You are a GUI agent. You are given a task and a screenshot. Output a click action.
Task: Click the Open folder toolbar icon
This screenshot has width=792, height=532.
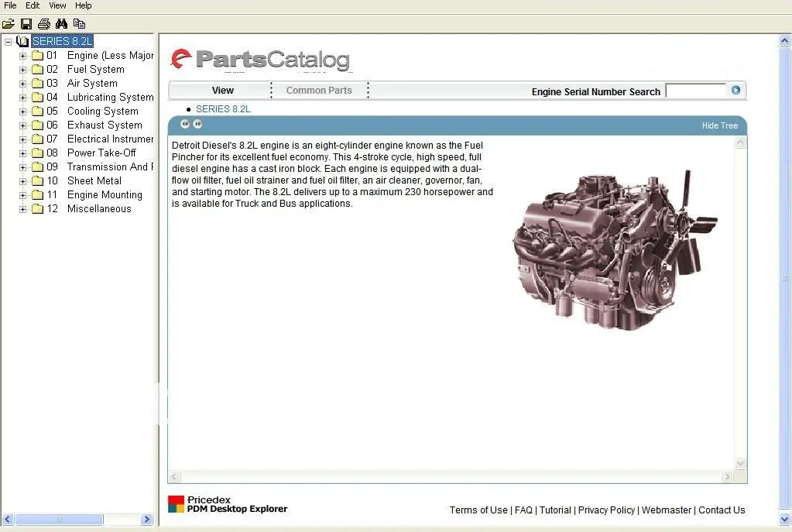point(8,24)
